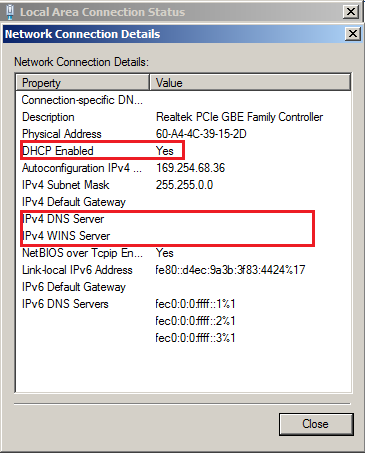
Task: Select the Link-local IPv6 Address row
Action: point(183,270)
